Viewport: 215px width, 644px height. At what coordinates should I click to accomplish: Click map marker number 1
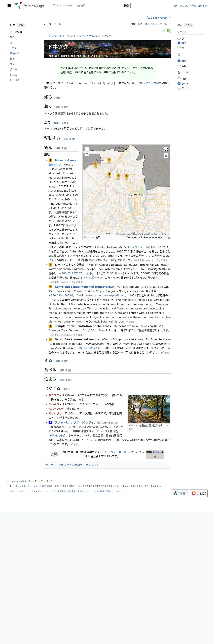(x=96, y=165)
